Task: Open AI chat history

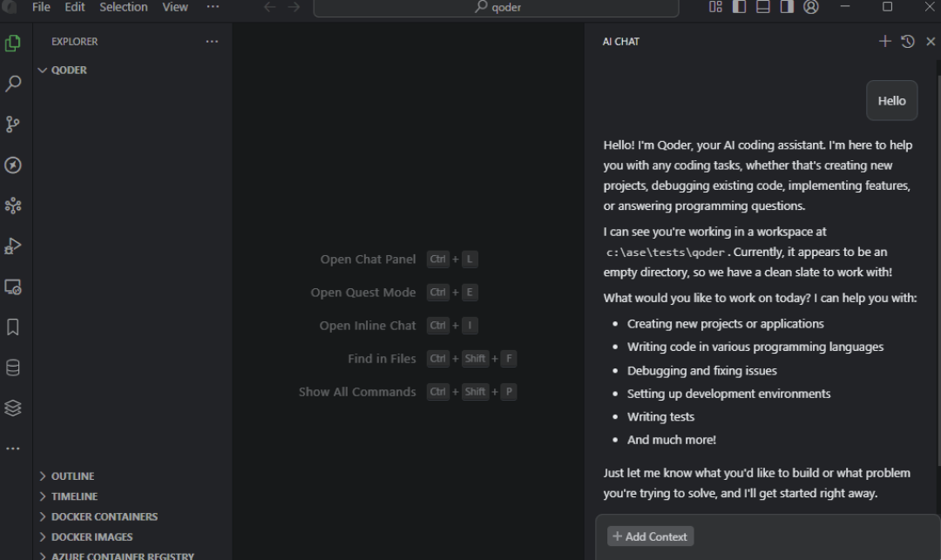Action: point(907,42)
